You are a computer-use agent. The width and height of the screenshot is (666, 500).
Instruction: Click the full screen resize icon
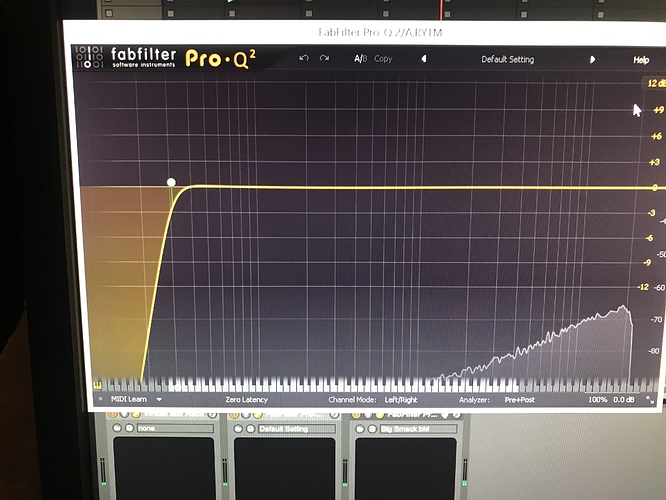(650, 400)
